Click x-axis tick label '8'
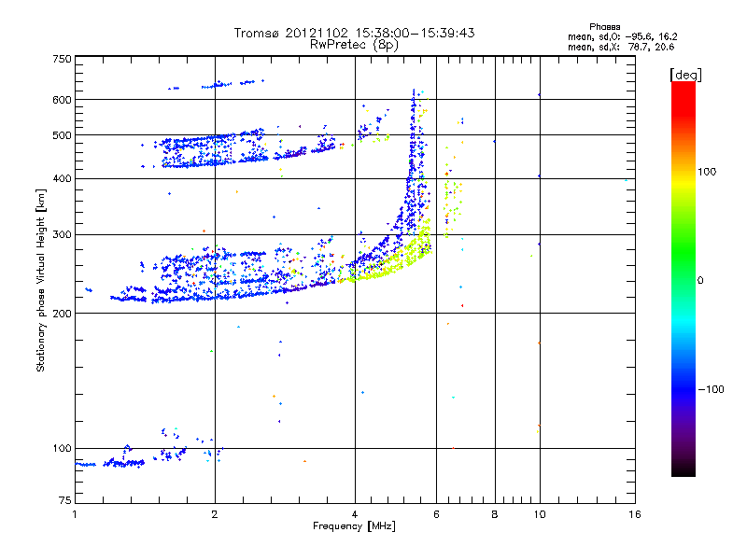 coord(495,514)
